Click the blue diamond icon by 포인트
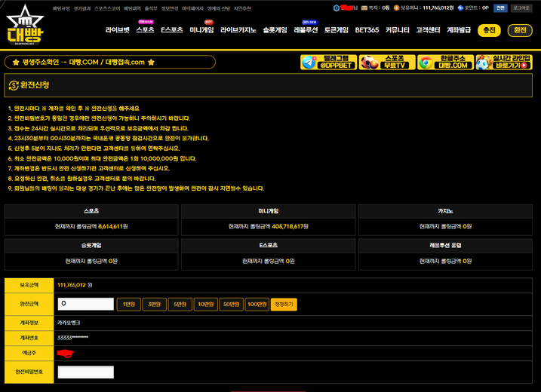541x392 pixels. [x=460, y=8]
